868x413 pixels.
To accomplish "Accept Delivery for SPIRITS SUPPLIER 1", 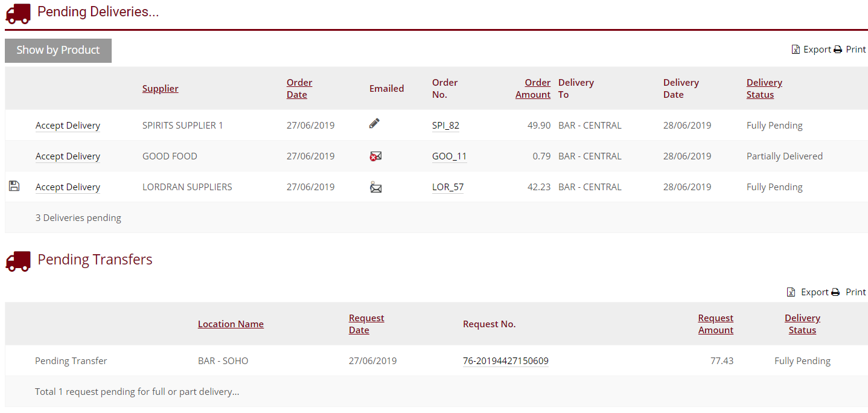I will pyautogui.click(x=68, y=125).
